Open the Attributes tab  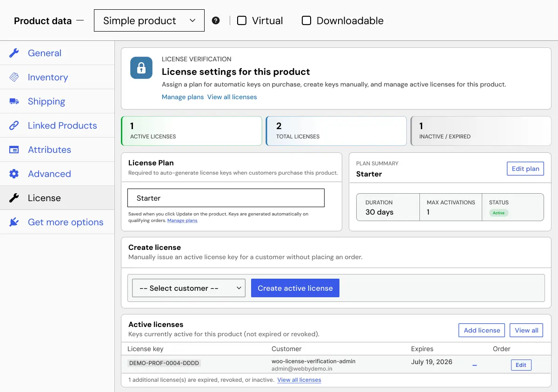coord(57,150)
